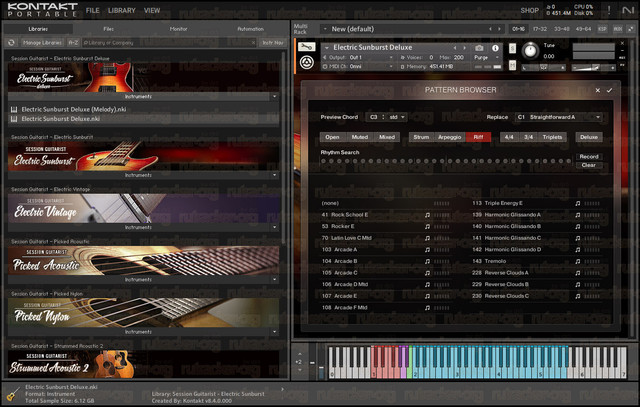
Task: Close the Pattern Browser with X
Action: click(598, 90)
